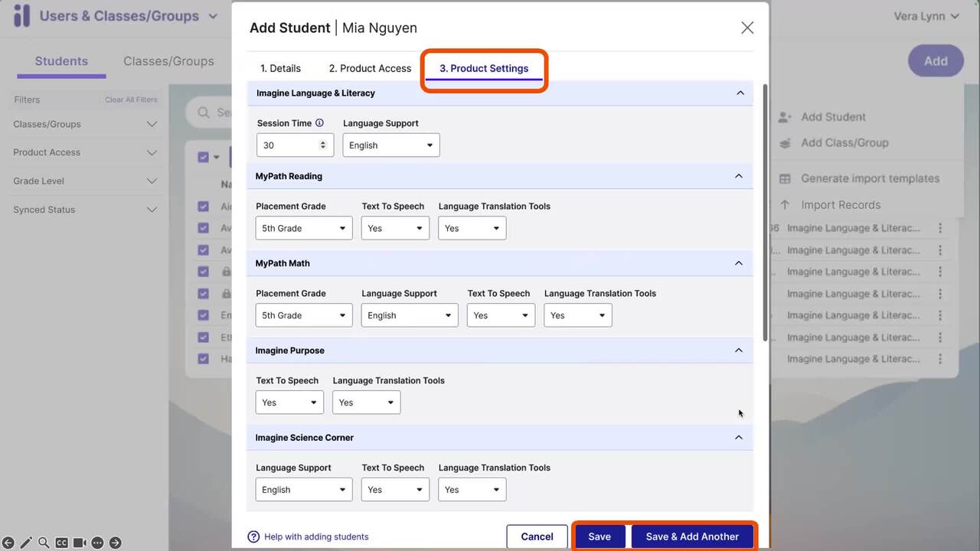Click the forward arrow in presentation toolbar
The width and height of the screenshot is (980, 551).
pyautogui.click(x=115, y=543)
